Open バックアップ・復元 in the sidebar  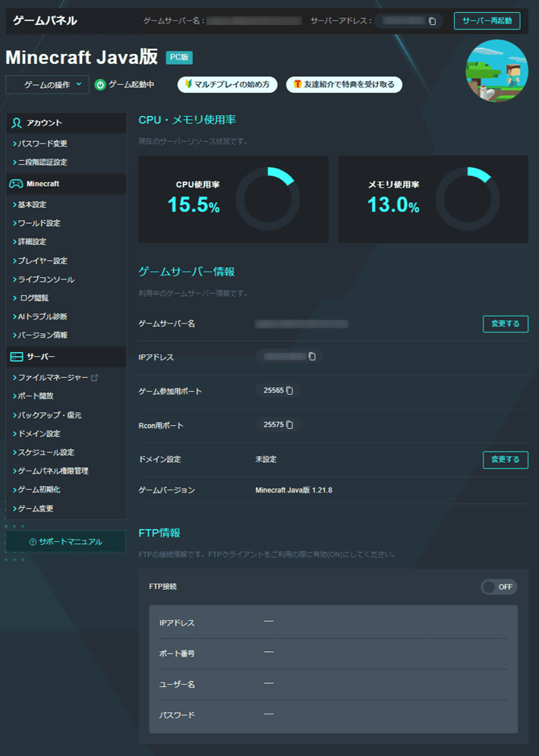49,415
